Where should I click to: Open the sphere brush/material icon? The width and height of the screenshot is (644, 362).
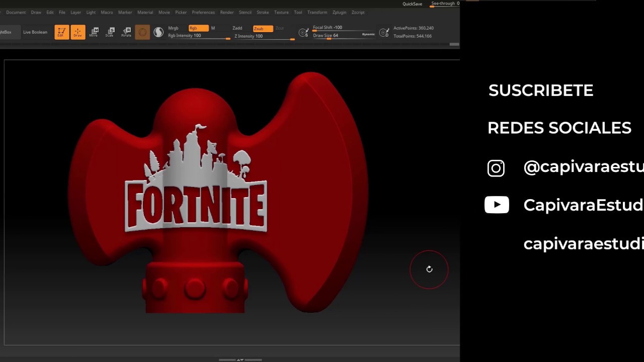coord(142,32)
